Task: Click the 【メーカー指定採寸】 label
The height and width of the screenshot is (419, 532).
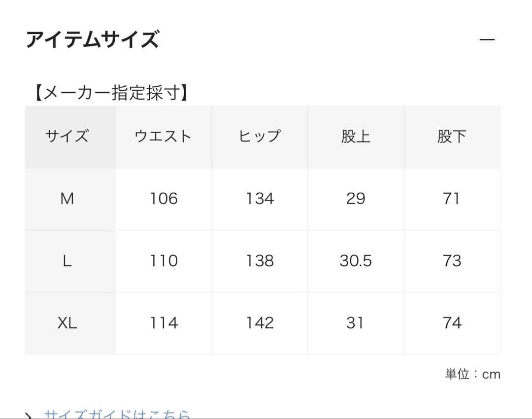Action: click(x=111, y=91)
